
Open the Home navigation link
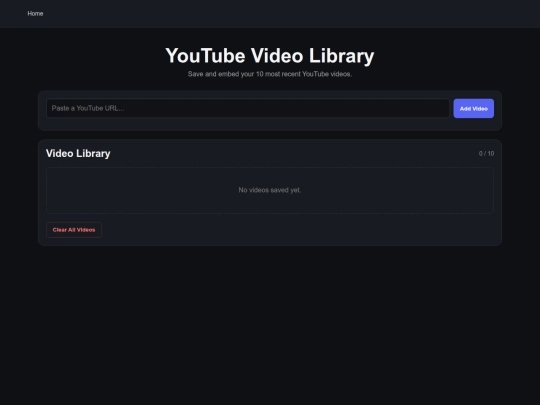35,13
